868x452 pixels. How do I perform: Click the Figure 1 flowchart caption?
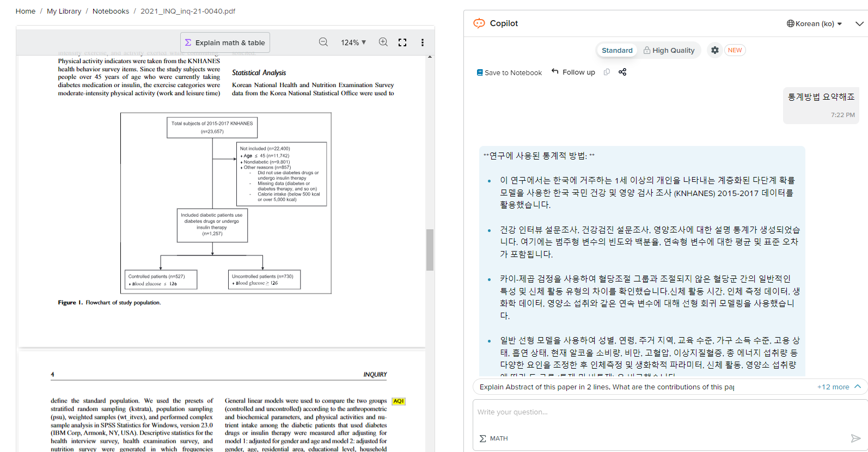pos(109,302)
